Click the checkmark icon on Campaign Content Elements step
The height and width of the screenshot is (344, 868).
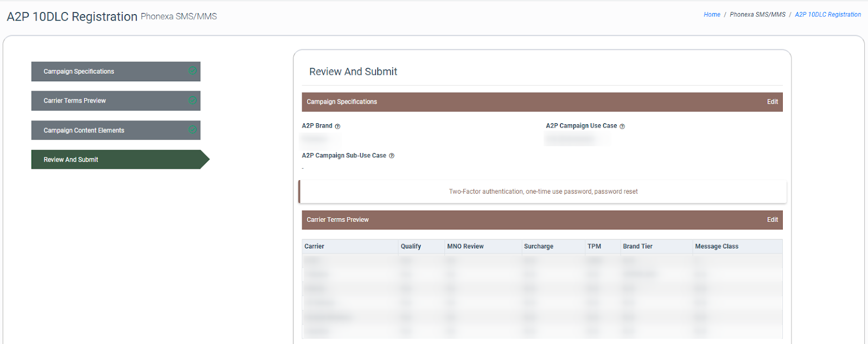point(192,130)
